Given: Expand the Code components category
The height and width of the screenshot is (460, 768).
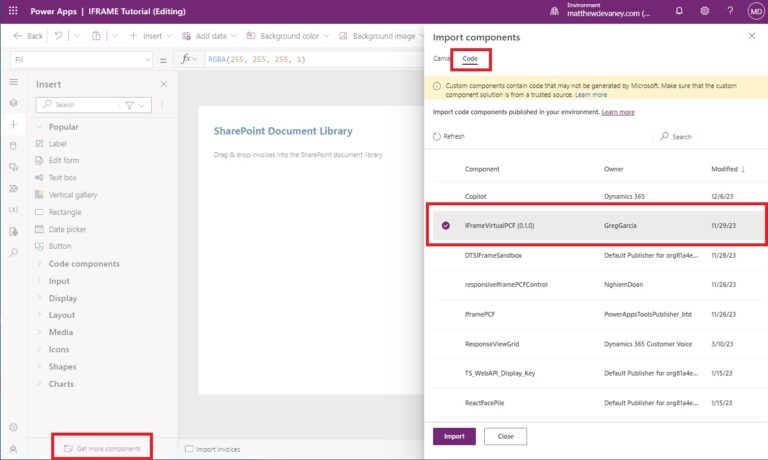Looking at the screenshot, I should point(84,264).
